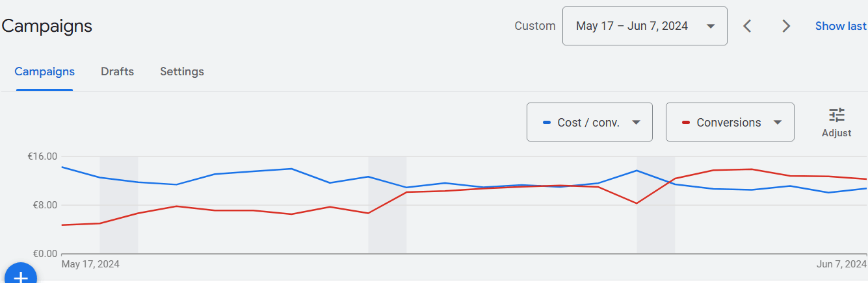Viewport: 868px width, 283px height.
Task: Go to the previous date range
Action: 748,26
